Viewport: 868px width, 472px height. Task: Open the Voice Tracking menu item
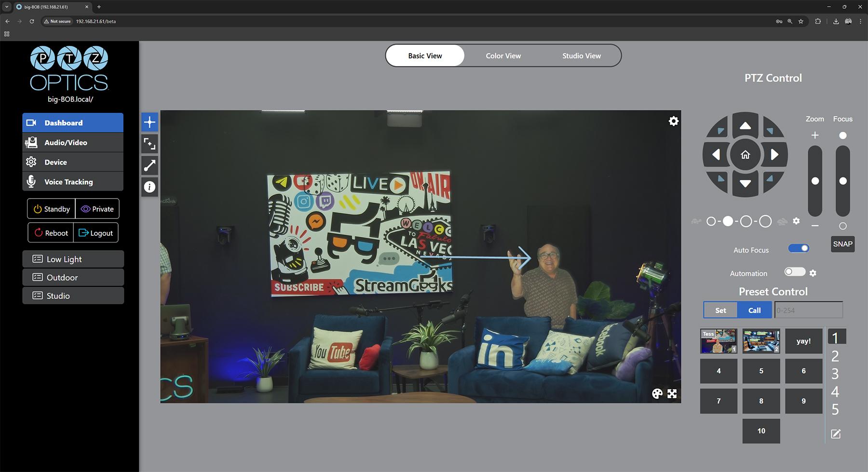(73, 182)
